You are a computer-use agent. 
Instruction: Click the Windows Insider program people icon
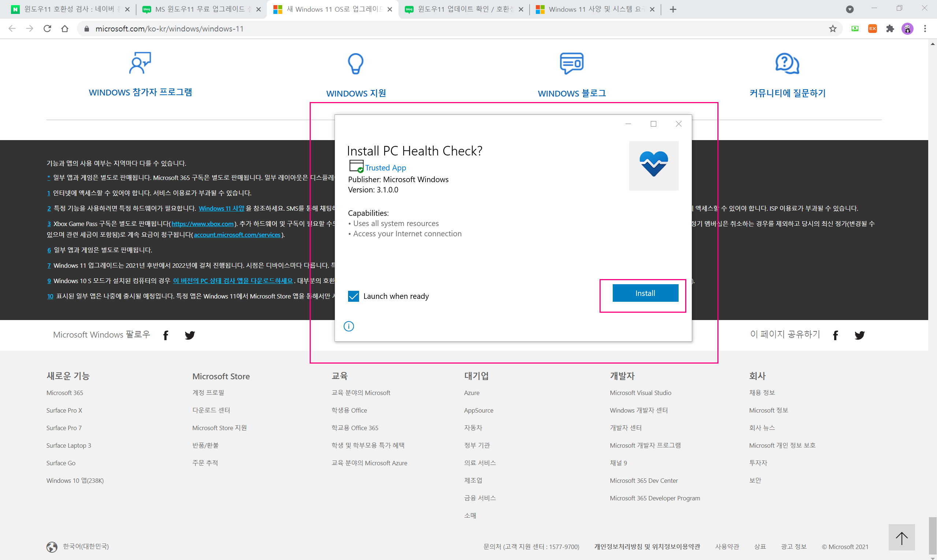point(140,63)
